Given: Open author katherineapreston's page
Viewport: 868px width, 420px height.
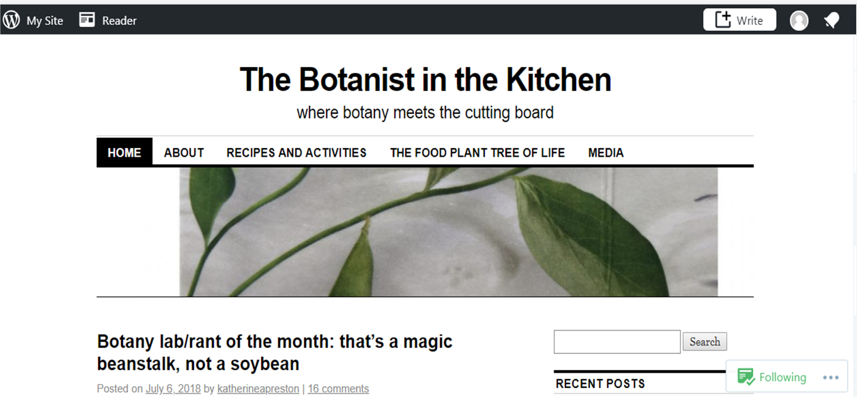Looking at the screenshot, I should 258,389.
